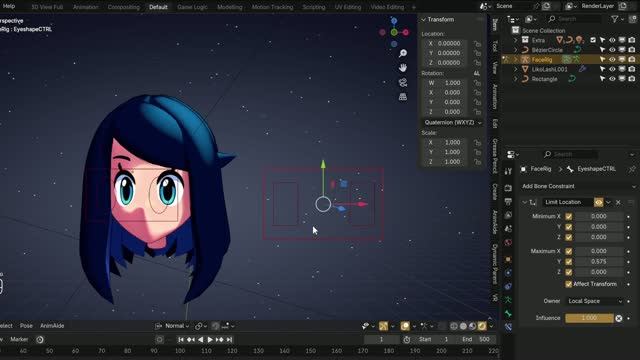Play the animation in reverse
This screenshot has width=640, height=360.
[x=200, y=340]
